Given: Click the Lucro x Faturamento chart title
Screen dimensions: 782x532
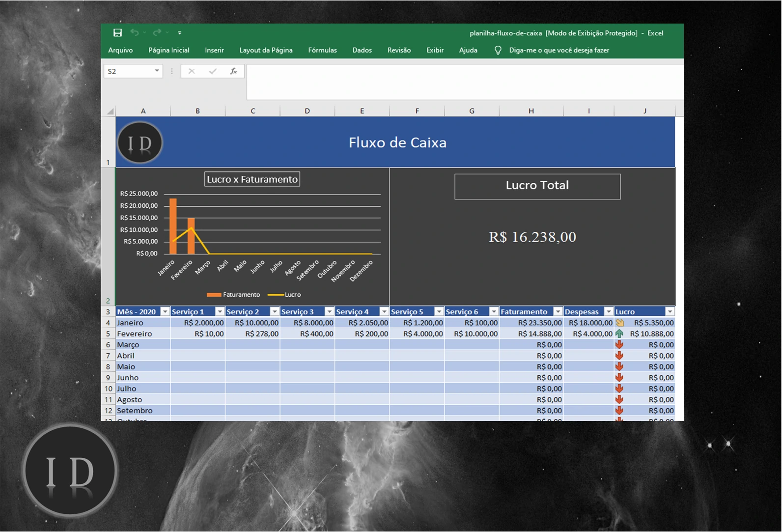Looking at the screenshot, I should (252, 179).
